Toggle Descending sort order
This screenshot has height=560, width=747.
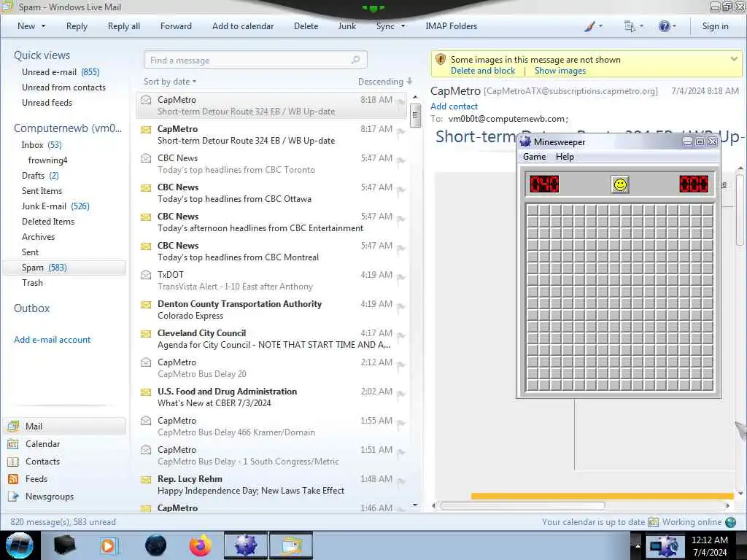point(385,82)
